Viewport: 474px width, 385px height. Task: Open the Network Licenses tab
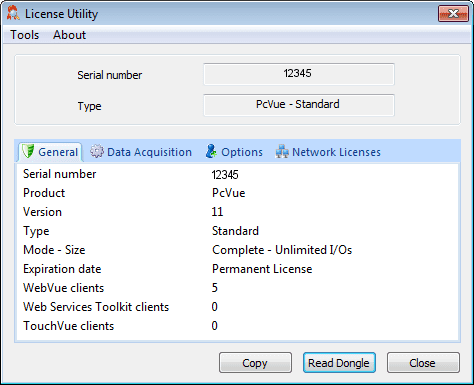[328, 152]
